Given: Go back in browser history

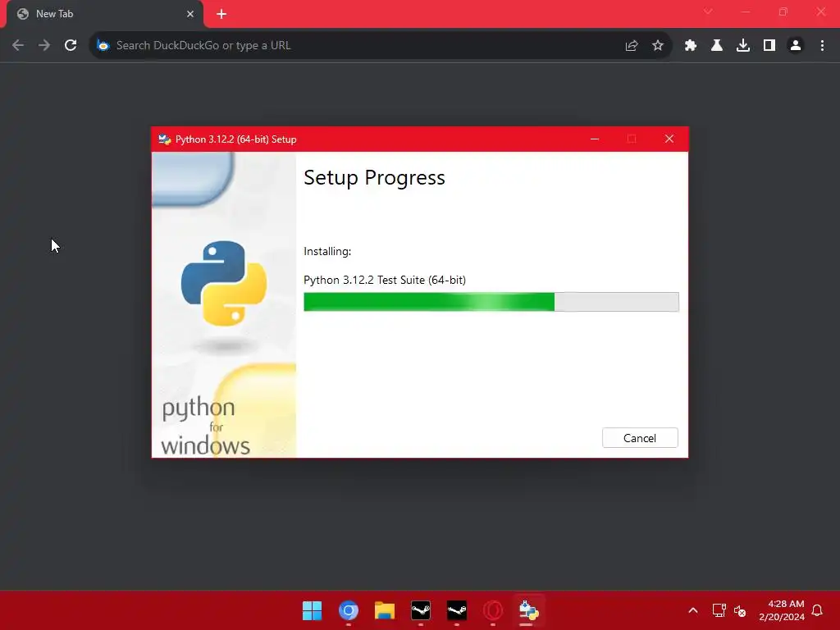Looking at the screenshot, I should tap(18, 45).
